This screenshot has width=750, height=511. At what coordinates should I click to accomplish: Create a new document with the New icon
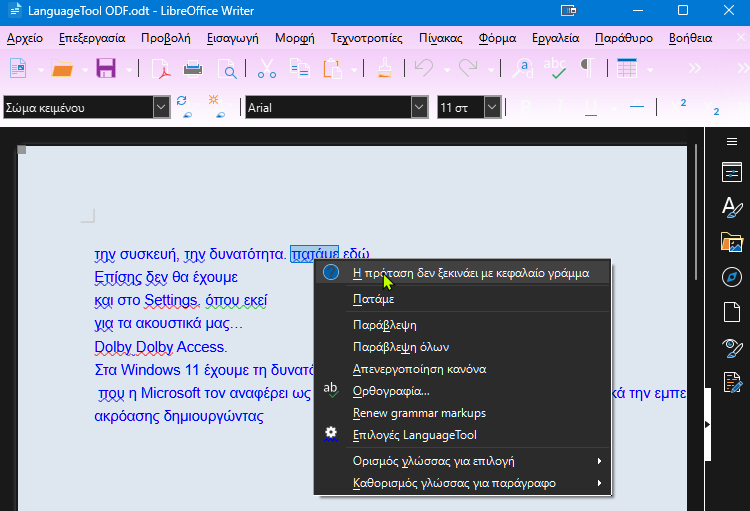[18, 68]
